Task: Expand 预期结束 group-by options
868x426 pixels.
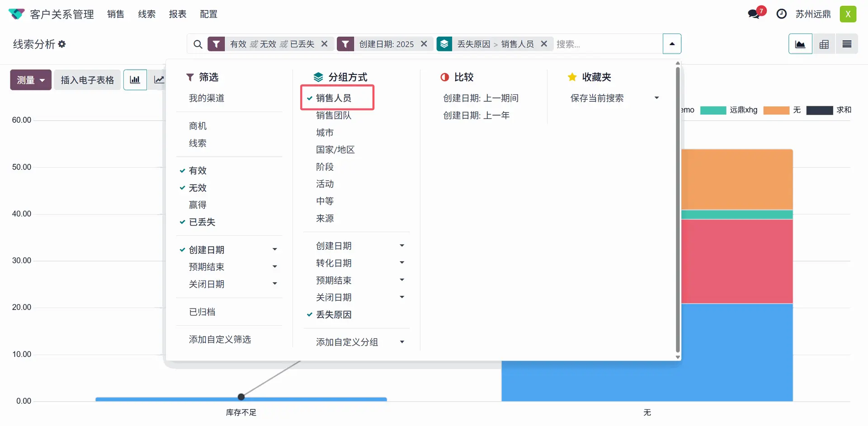Action: point(402,280)
